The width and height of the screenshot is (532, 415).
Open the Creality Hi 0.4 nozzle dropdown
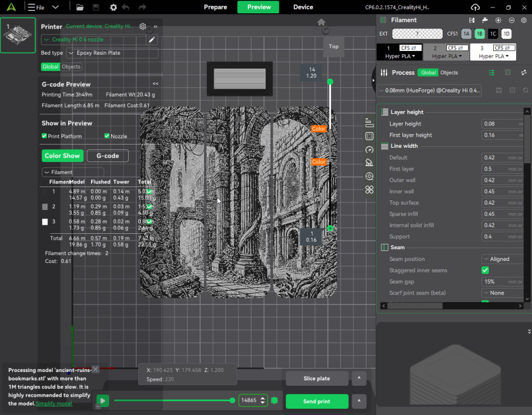coord(93,40)
